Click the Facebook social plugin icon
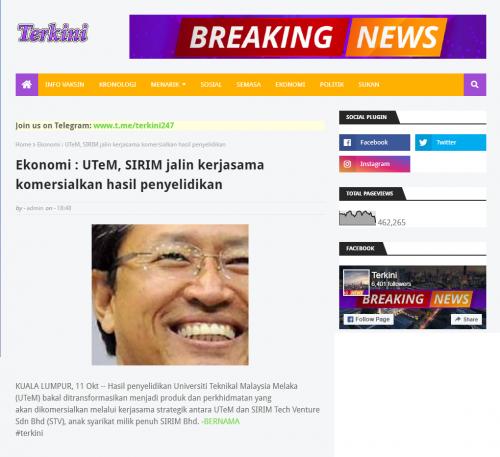This screenshot has width=500, height=457. click(347, 142)
